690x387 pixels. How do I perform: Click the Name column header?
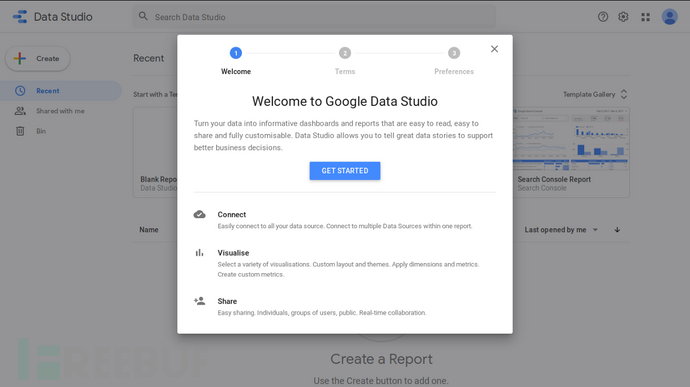point(149,230)
